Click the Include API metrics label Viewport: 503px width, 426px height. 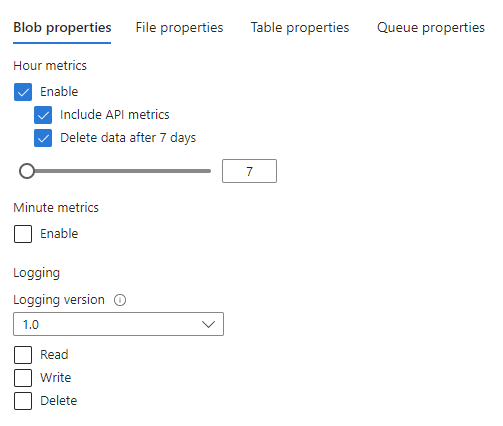(x=115, y=115)
